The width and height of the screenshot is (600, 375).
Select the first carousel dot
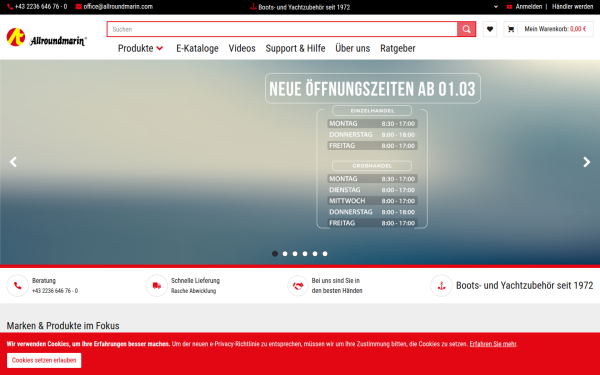point(275,254)
